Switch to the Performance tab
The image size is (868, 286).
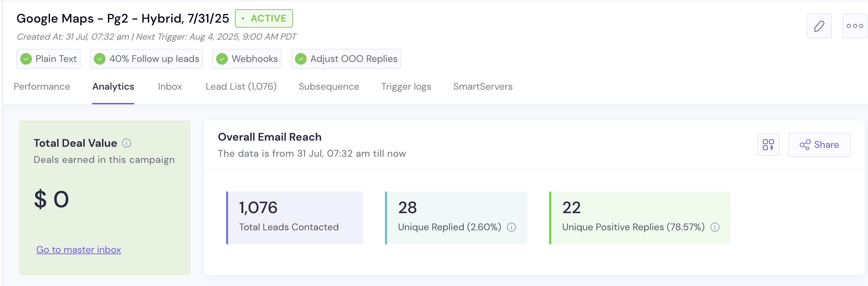point(42,87)
